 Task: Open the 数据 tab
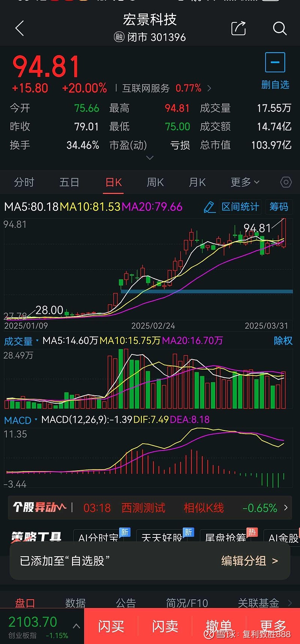coord(75,603)
